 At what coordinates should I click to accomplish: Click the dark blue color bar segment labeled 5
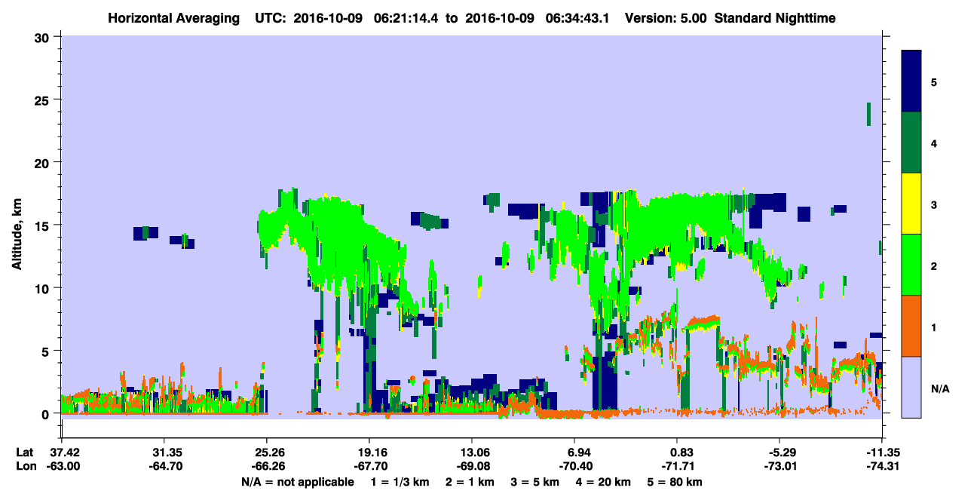pyautogui.click(x=911, y=81)
